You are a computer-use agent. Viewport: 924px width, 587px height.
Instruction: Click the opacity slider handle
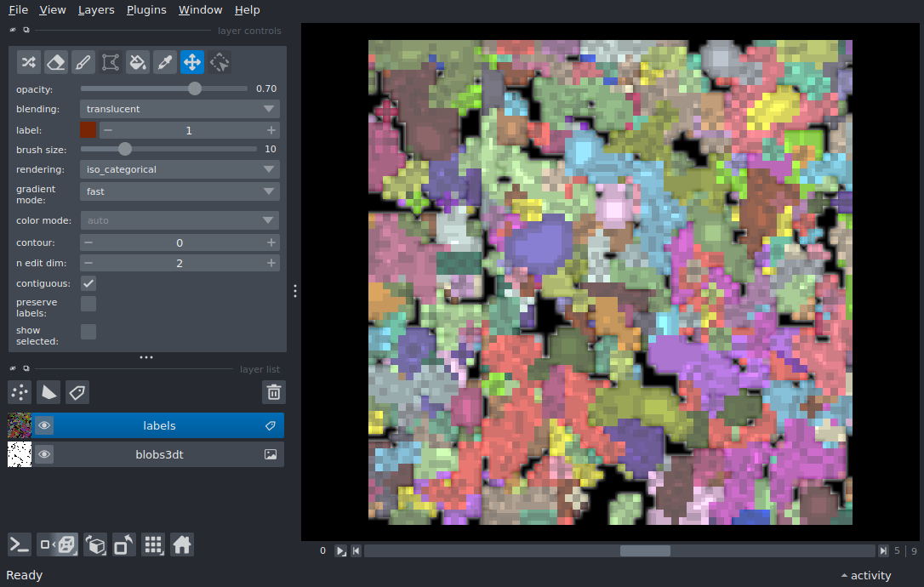click(x=195, y=88)
